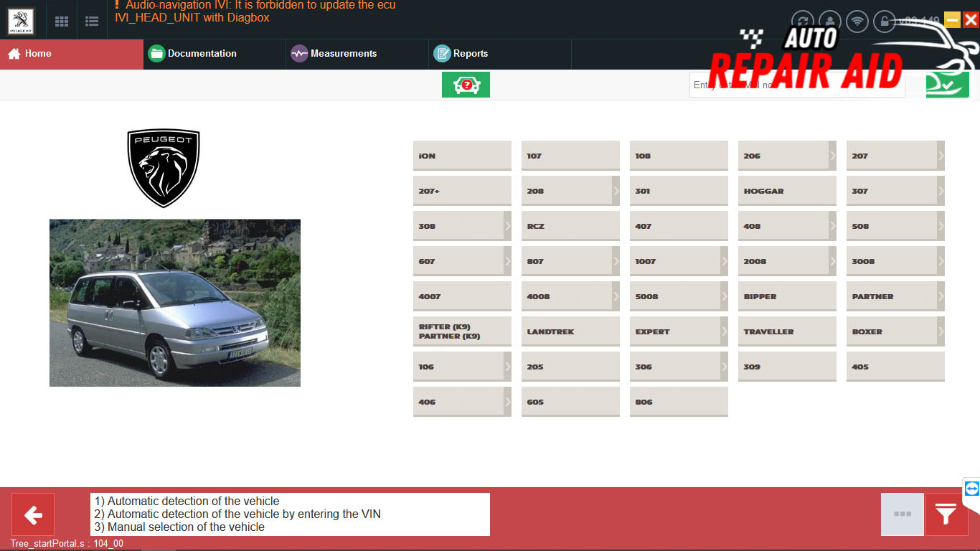Expand the 206 model chevron
The image size is (980, 551).
click(x=832, y=156)
